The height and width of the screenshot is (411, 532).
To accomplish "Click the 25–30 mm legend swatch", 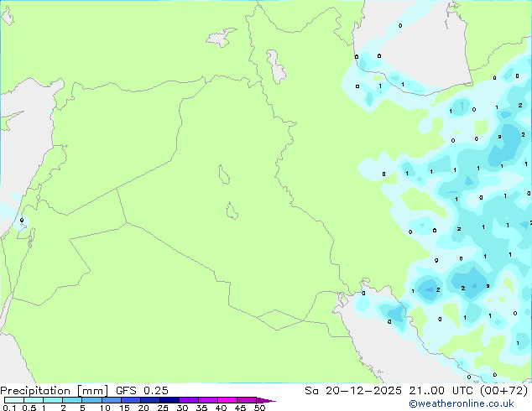I will pos(169,400).
